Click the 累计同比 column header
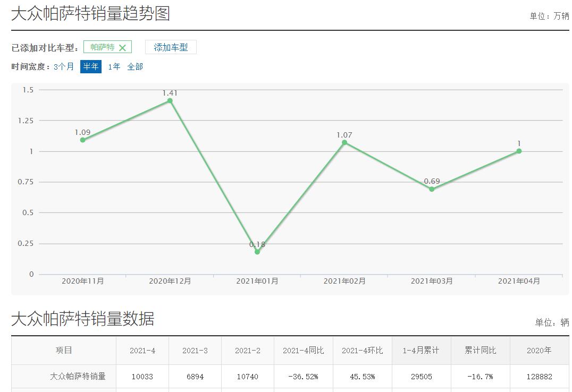 (x=480, y=351)
